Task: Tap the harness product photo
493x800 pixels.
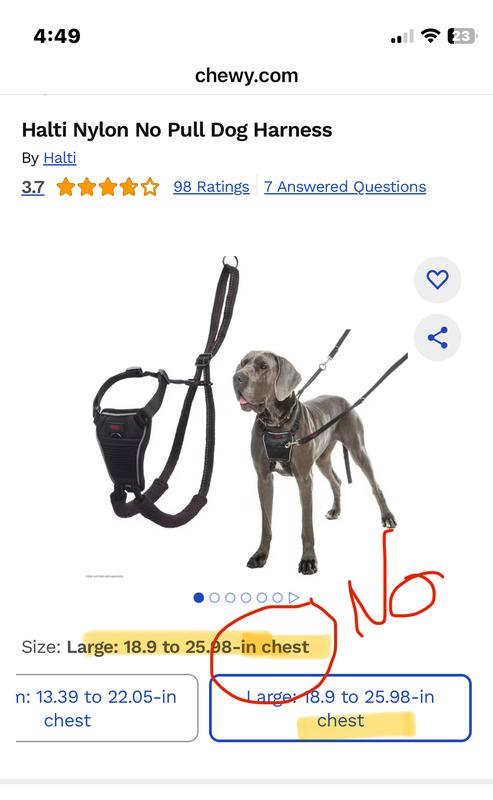Action: click(166, 393)
